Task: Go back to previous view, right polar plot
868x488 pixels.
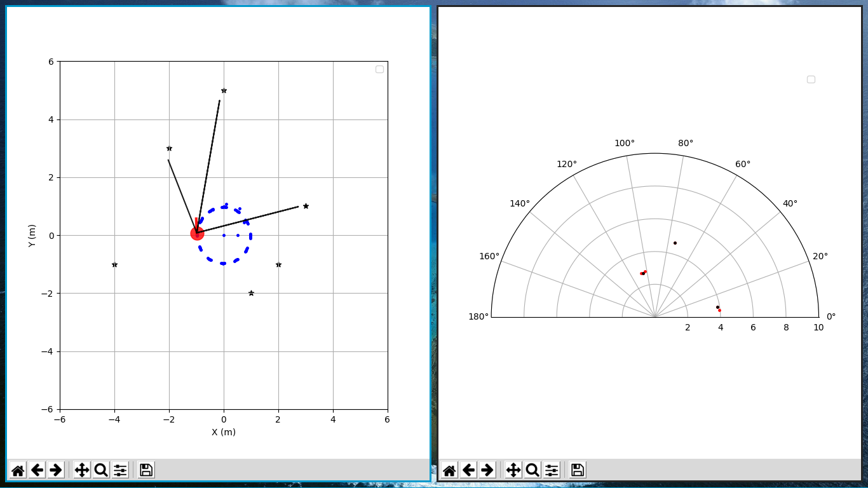Action: click(x=468, y=470)
